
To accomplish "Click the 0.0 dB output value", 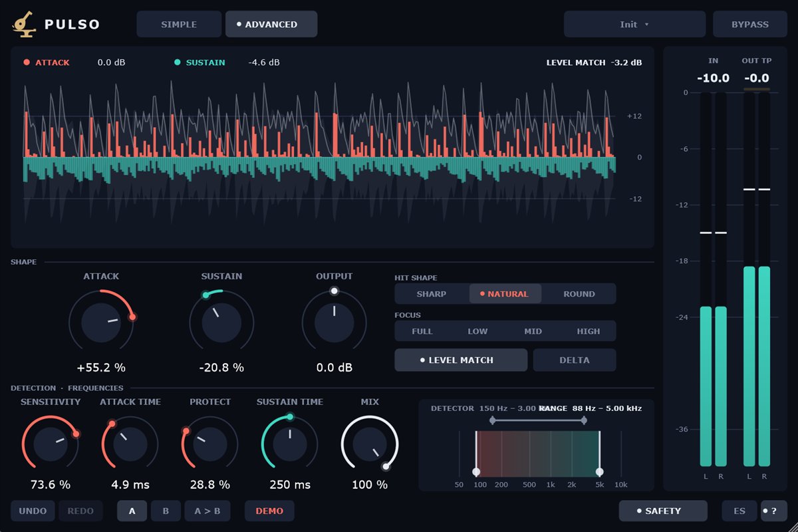I will pyautogui.click(x=334, y=367).
